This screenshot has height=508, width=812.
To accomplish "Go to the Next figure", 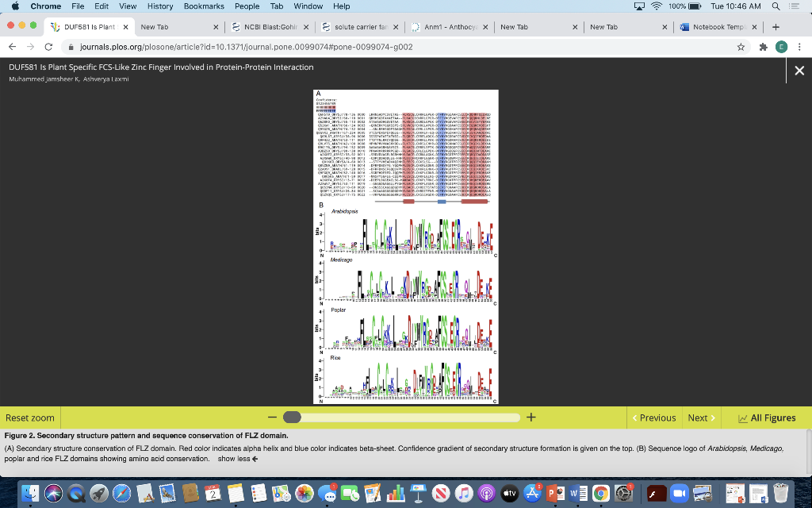I will coord(699,418).
